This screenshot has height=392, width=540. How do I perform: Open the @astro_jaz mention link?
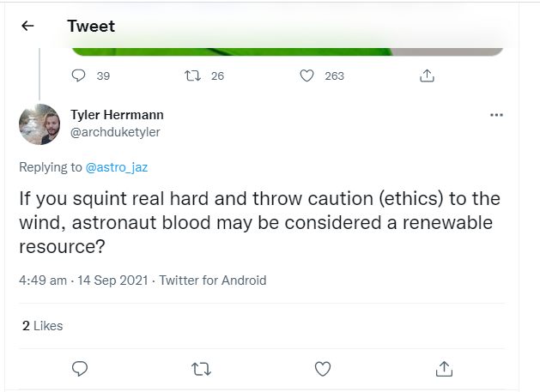pos(117,167)
